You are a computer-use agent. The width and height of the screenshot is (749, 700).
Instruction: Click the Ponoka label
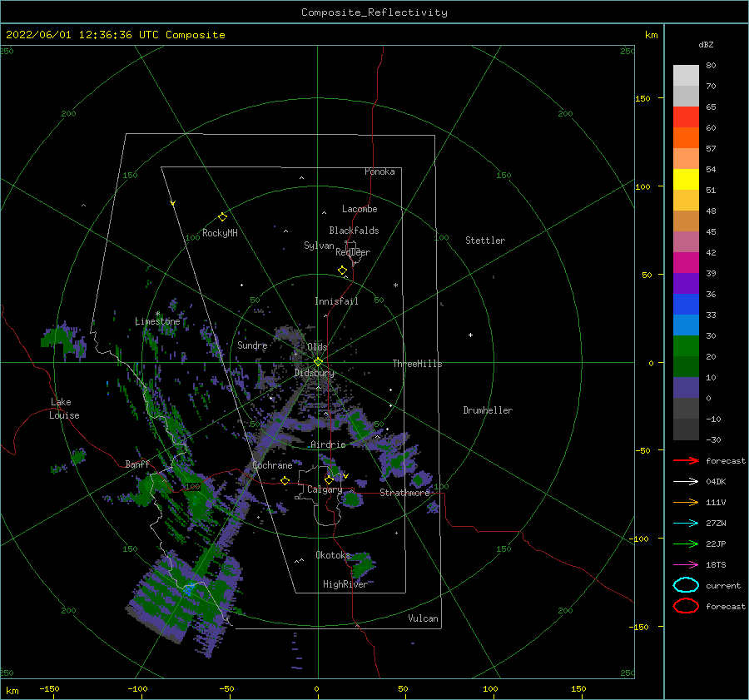pyautogui.click(x=379, y=171)
